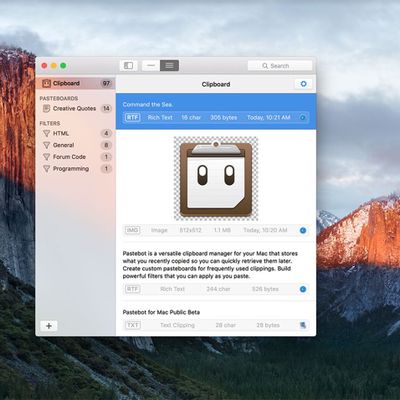Click the '1.1 MB' size label

point(222,230)
